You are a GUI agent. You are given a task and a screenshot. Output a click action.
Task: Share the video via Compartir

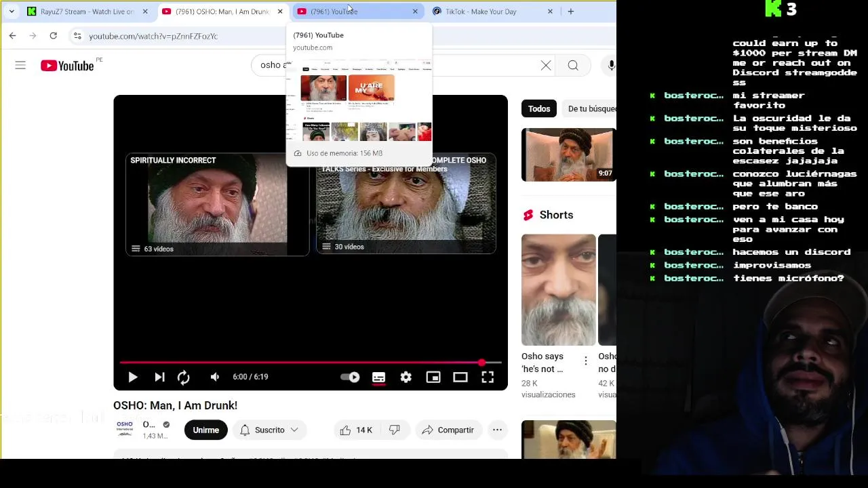(x=448, y=430)
